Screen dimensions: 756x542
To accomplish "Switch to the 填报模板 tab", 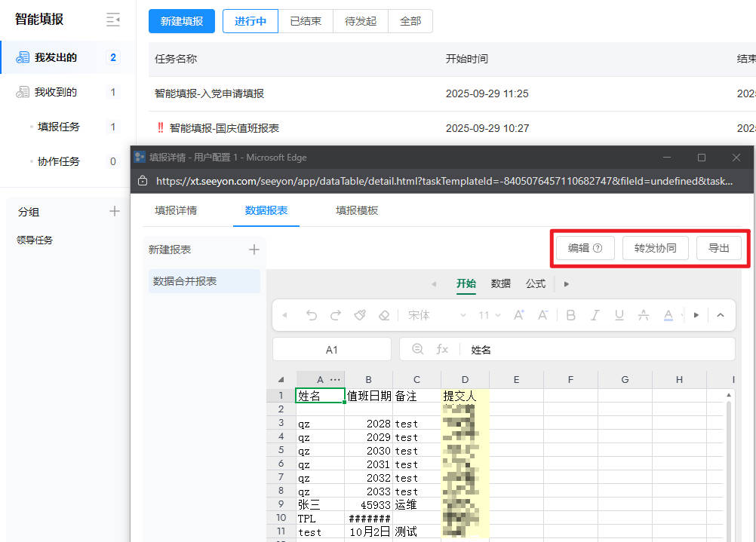I will click(357, 211).
